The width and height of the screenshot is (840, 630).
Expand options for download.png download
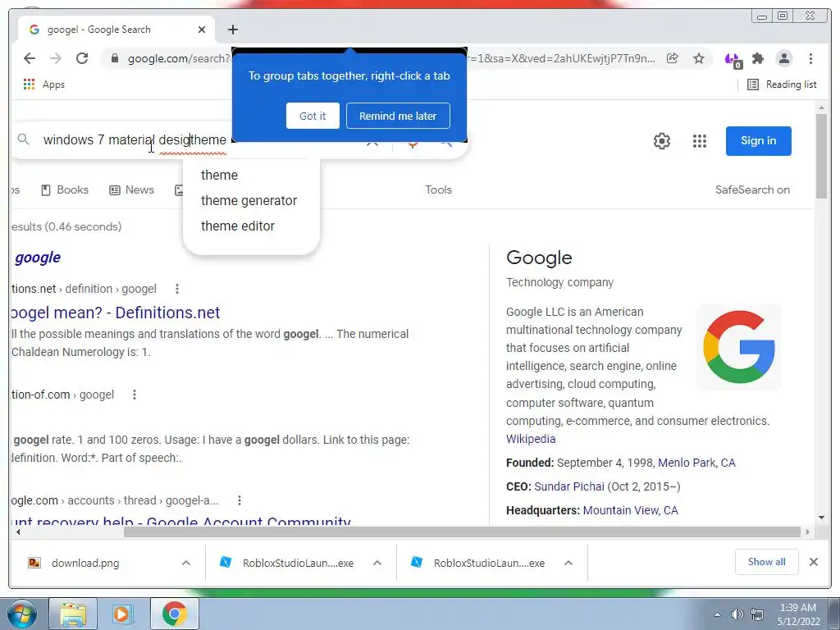pyautogui.click(x=186, y=563)
